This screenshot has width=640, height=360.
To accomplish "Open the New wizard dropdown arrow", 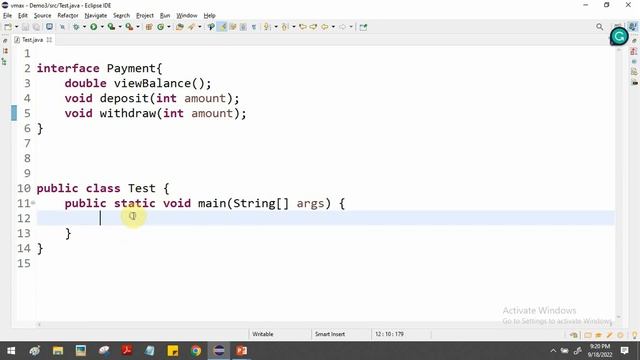I will click(x=16, y=27).
